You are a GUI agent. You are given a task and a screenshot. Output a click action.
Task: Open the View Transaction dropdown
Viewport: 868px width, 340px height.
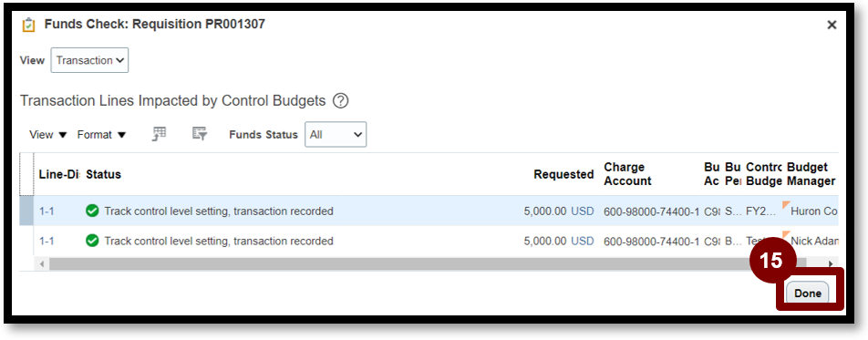(x=89, y=60)
